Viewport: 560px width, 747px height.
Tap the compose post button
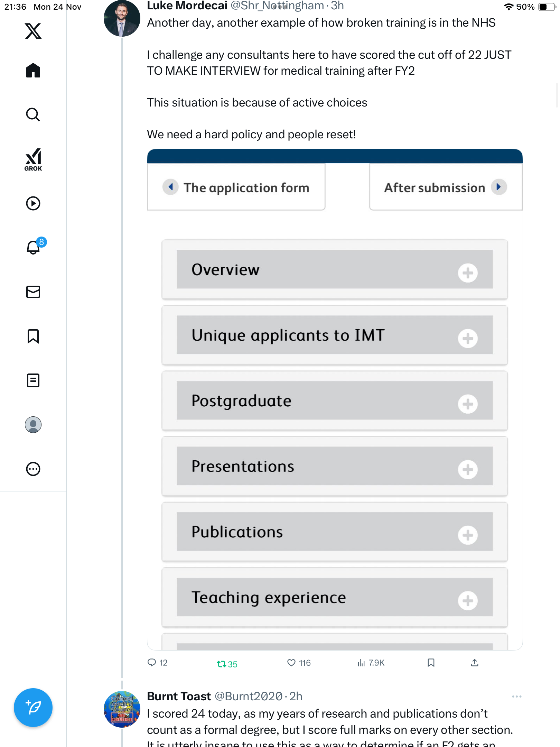point(33,708)
